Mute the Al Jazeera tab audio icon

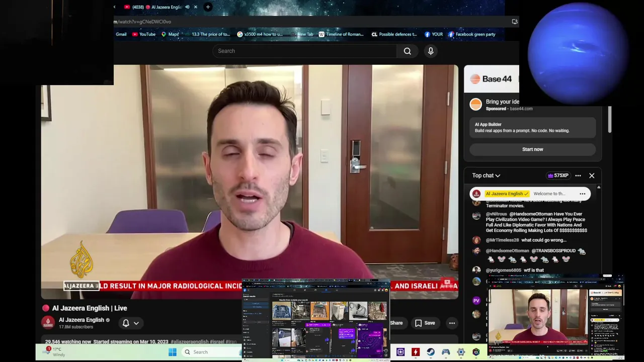pos(187,7)
